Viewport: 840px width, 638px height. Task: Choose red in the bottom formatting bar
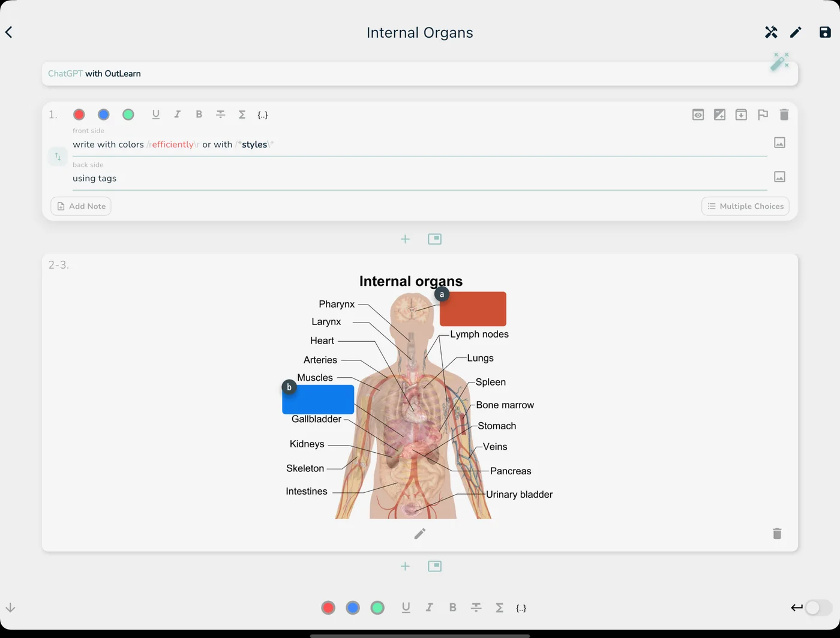tap(328, 608)
